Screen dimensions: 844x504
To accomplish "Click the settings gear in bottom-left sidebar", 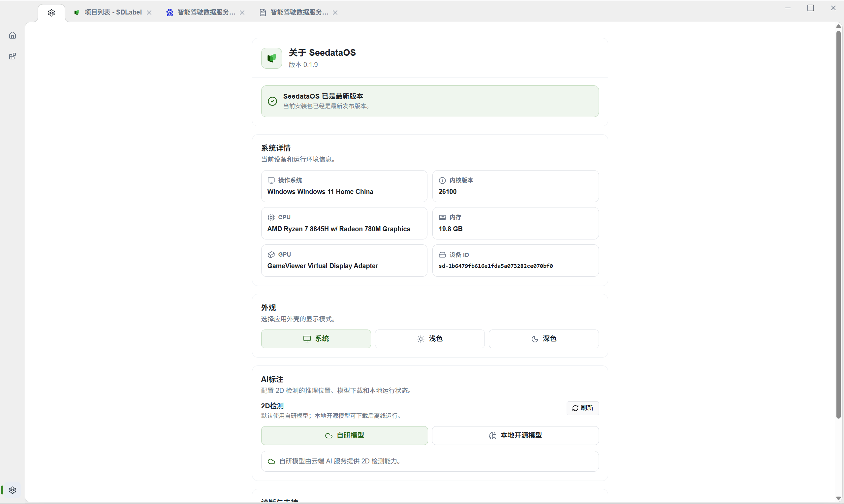I will [13, 490].
